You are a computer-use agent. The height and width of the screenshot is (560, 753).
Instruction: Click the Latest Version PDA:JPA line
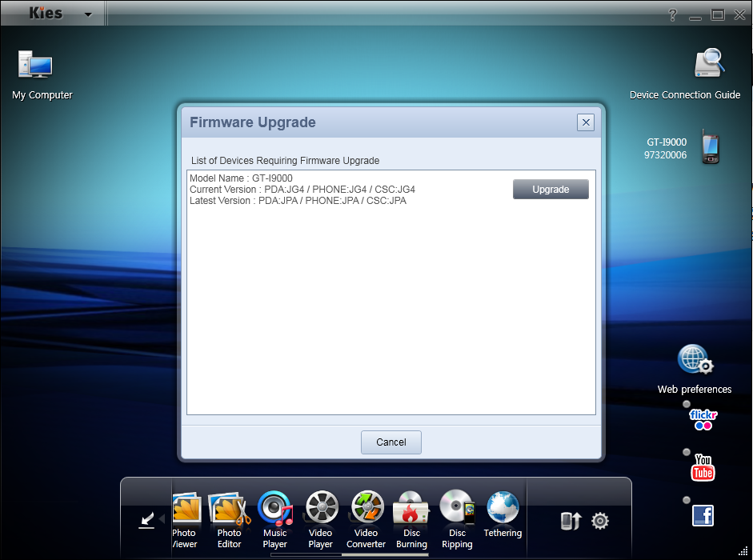pyautogui.click(x=298, y=201)
